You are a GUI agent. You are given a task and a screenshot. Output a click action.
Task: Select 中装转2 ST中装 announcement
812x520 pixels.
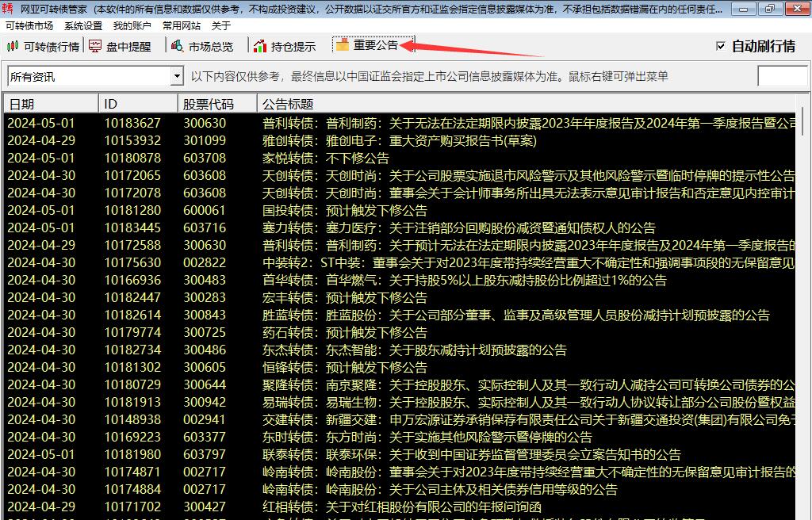(400, 262)
